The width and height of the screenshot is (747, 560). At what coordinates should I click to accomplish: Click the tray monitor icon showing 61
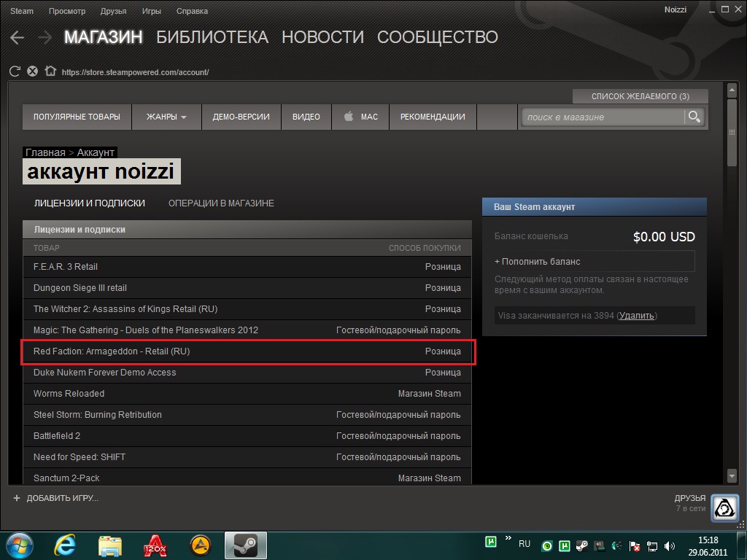[600, 546]
